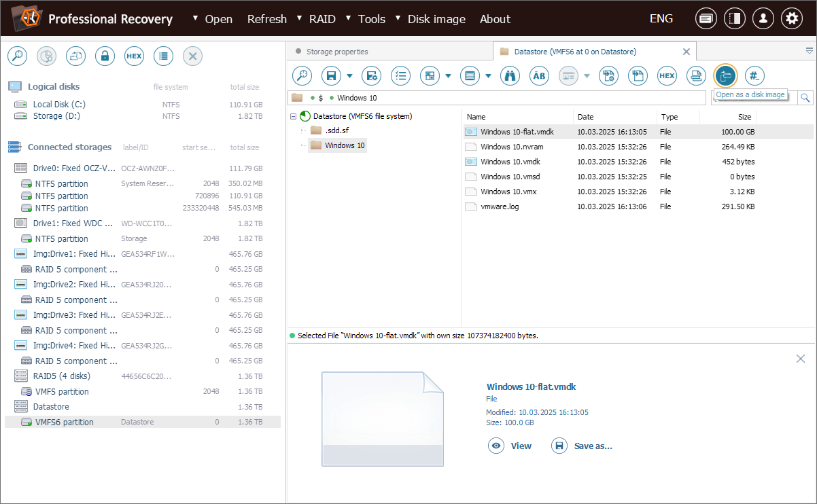Click the HEX icon in Datastore toolbar
Viewport: 817px width, 504px height.
[667, 76]
